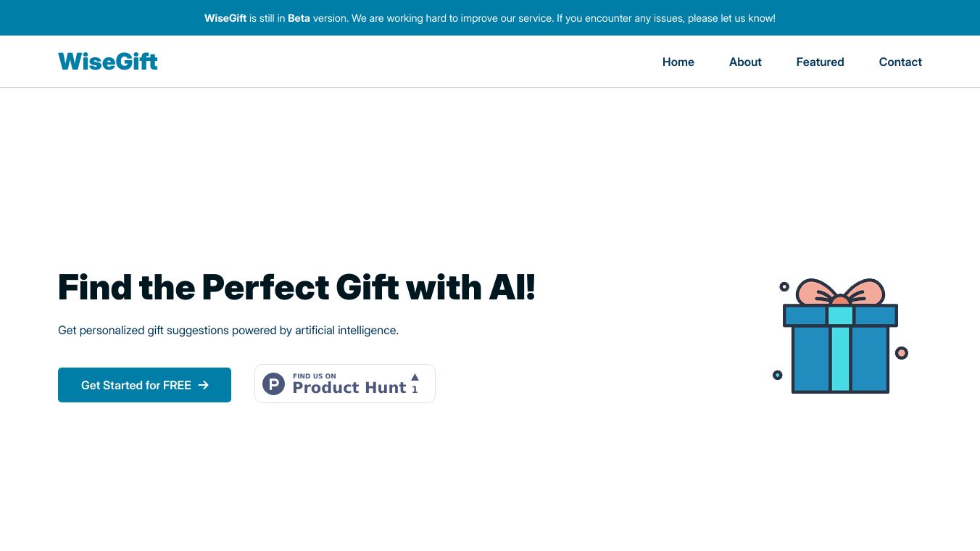This screenshot has height=551, width=980.
Task: Click the upvote count number on Product Hunt badge
Action: tap(415, 389)
